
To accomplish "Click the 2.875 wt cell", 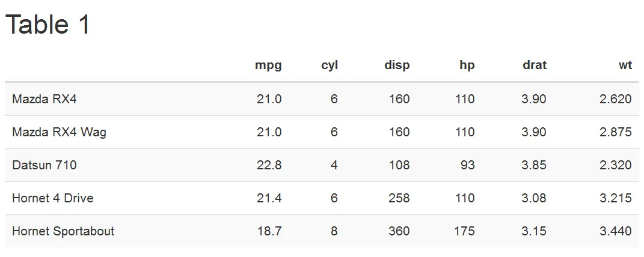I will pos(616,132).
